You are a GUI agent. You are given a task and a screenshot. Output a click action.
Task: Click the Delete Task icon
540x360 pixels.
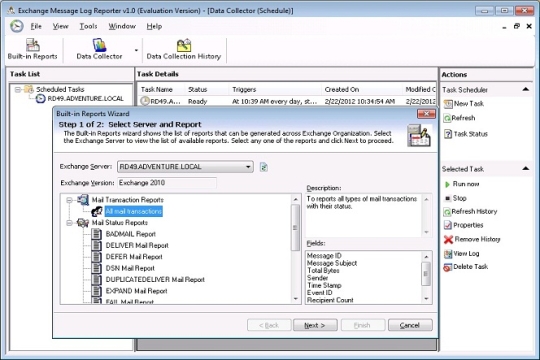click(447, 267)
